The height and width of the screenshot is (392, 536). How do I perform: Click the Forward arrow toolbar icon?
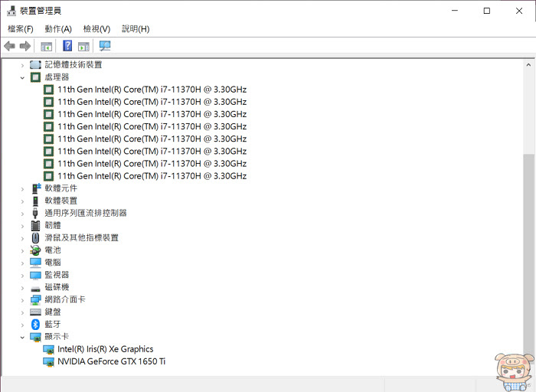25,46
